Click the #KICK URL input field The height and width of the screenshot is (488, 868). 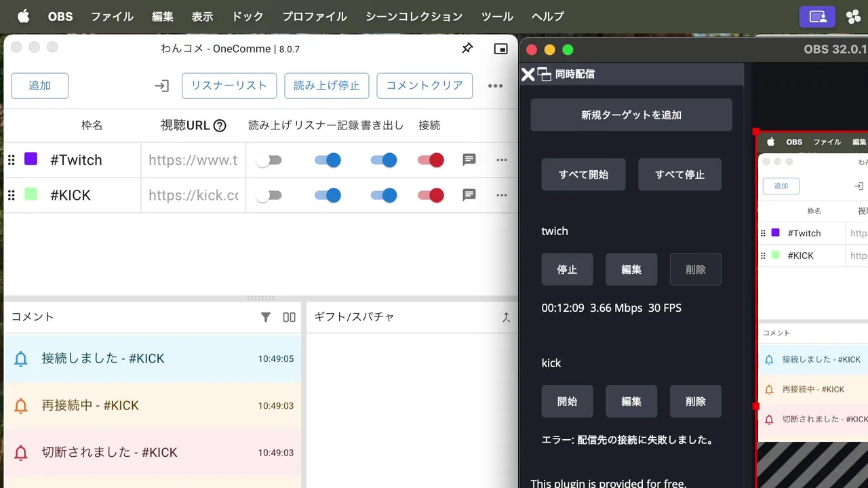(x=193, y=195)
